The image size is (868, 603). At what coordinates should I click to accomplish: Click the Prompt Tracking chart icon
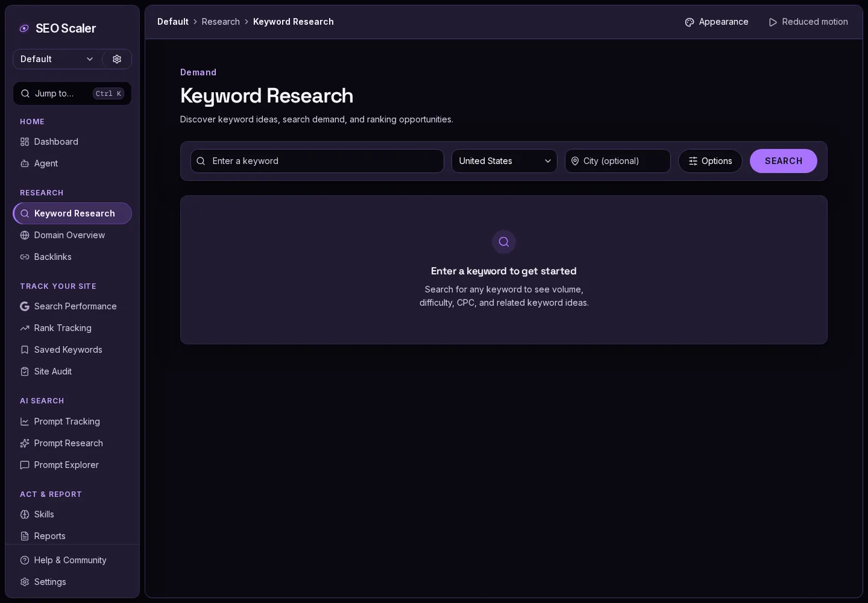click(25, 421)
